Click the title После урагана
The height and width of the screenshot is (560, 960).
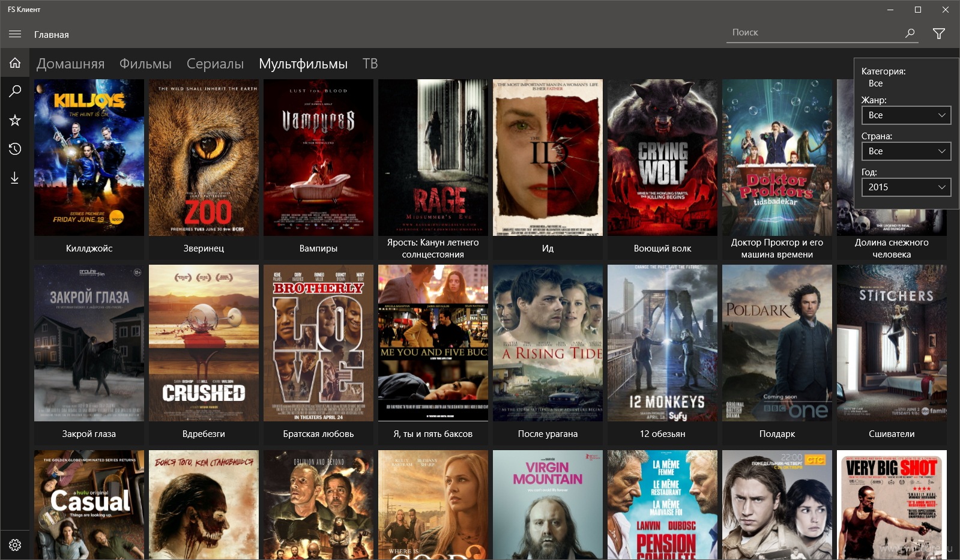[x=548, y=434]
